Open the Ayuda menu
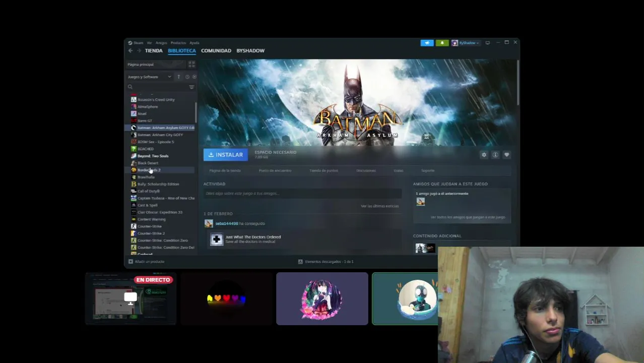 (x=195, y=43)
